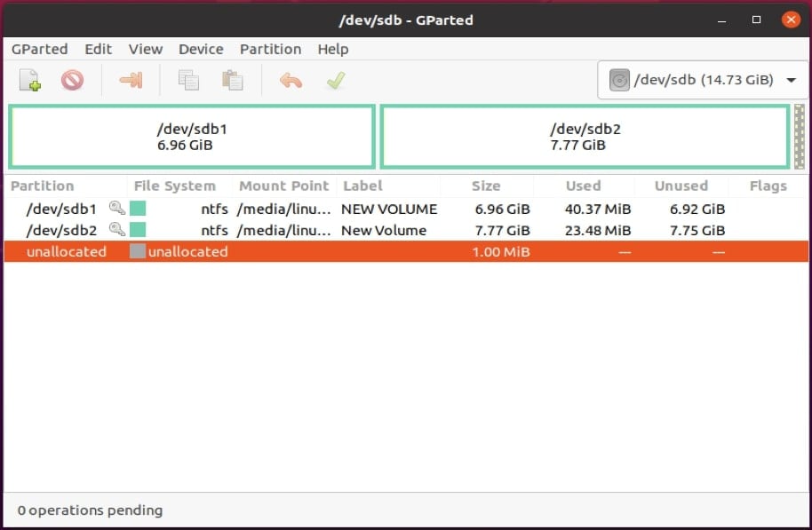Click the disk icon in device selector
The height and width of the screenshot is (530, 812).
pyautogui.click(x=619, y=80)
